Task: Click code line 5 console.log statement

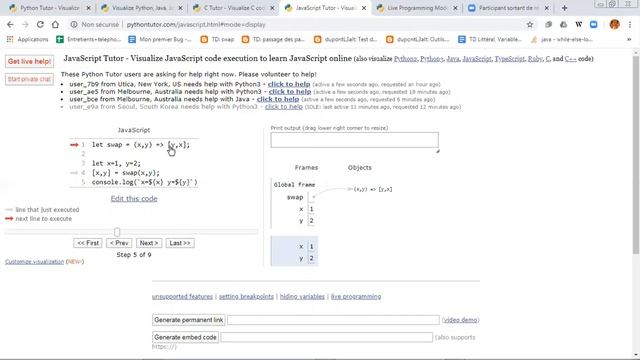Action: click(x=144, y=182)
